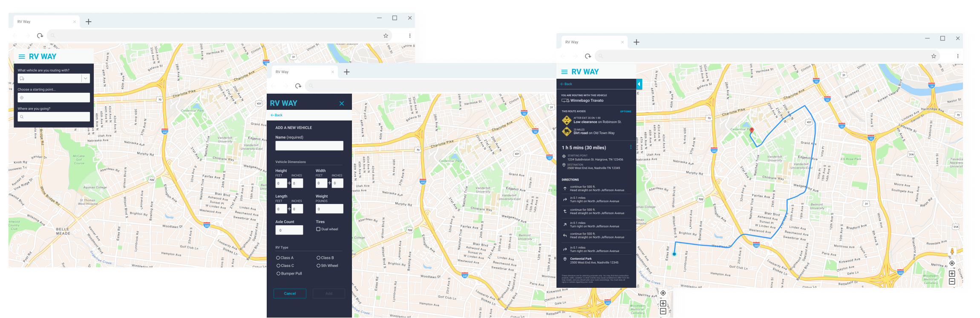Collapse the route side panel with arrow handle

[x=639, y=84]
